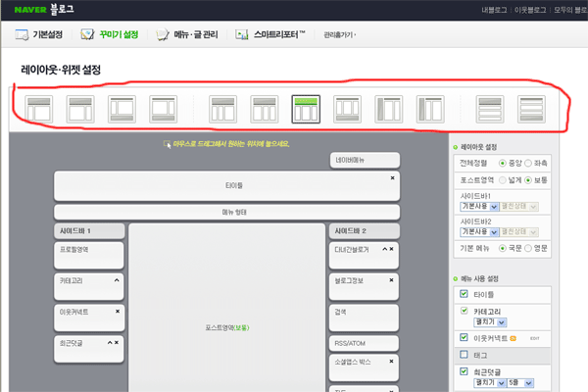This screenshot has width=588, height=392.
Task: Choose the currently selected green-header three-column layout
Action: [306, 109]
